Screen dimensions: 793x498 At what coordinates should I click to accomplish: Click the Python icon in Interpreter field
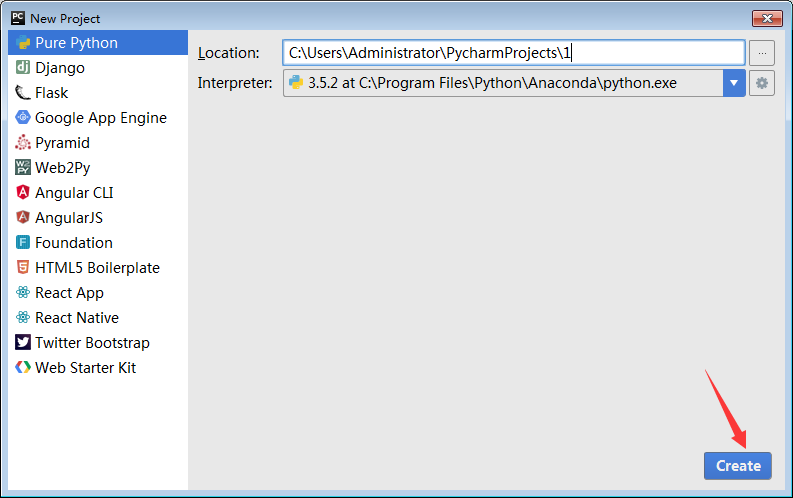point(296,82)
